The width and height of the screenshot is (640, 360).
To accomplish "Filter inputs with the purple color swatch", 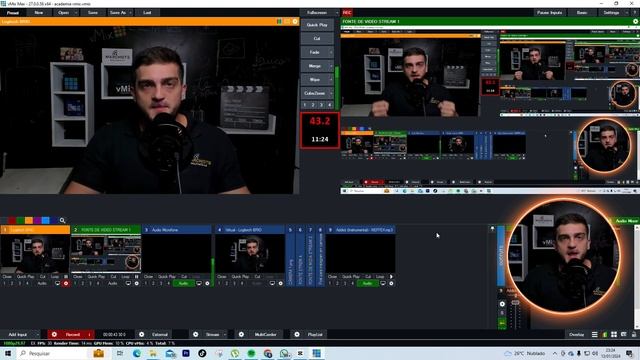I will tap(38, 220).
